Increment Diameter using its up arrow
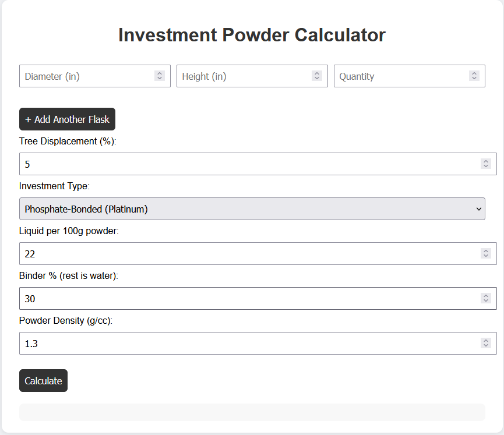The image size is (504, 435). tap(160, 73)
